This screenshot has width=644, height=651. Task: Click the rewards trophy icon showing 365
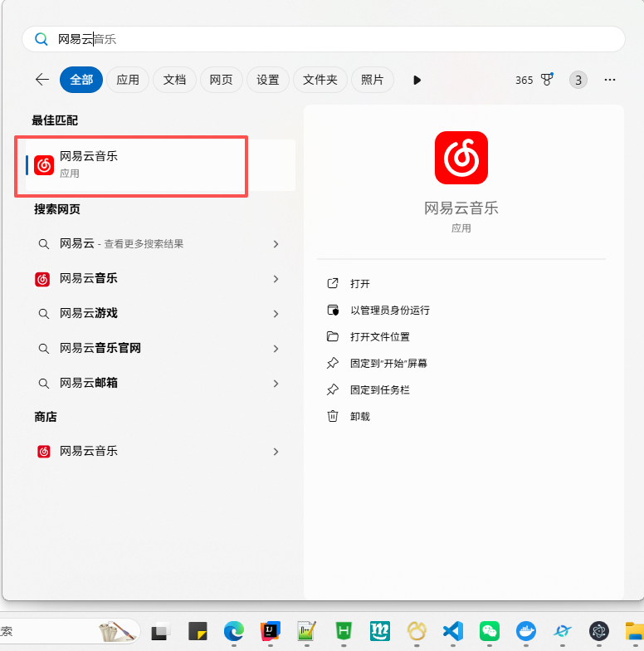[x=547, y=80]
